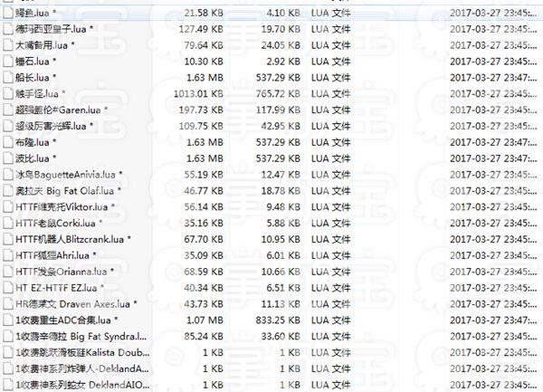Click the file icon beside HTTF老鼠Corki.lua

(x=7, y=223)
